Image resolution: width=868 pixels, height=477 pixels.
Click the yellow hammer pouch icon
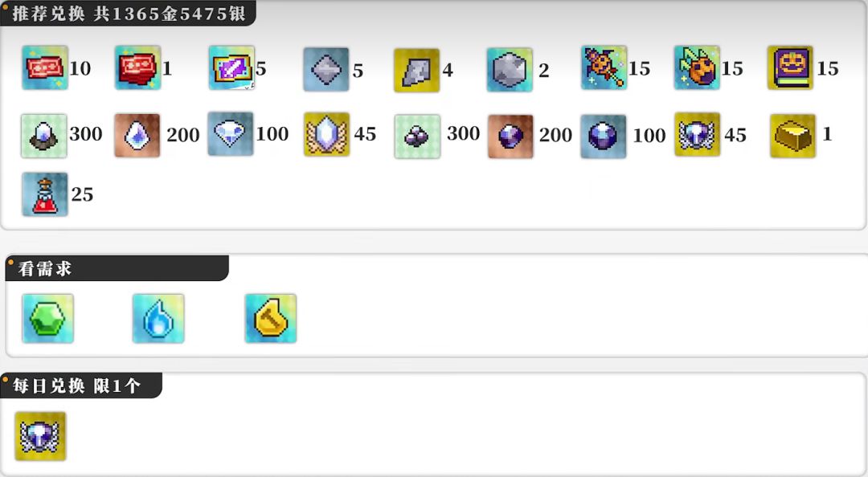pos(271,319)
